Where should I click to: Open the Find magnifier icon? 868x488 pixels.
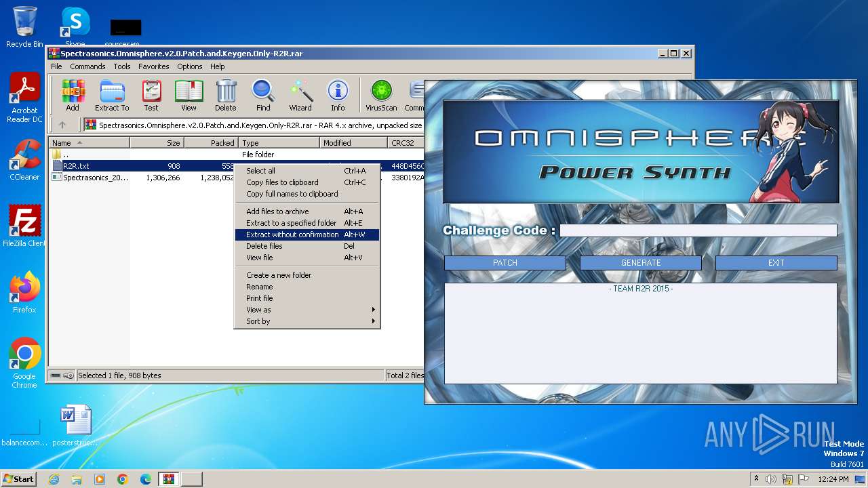coord(263,95)
